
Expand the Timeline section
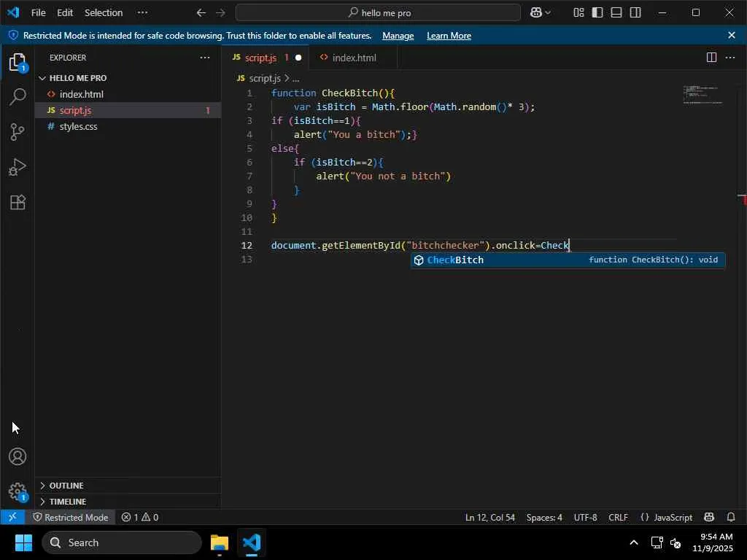pos(67,502)
